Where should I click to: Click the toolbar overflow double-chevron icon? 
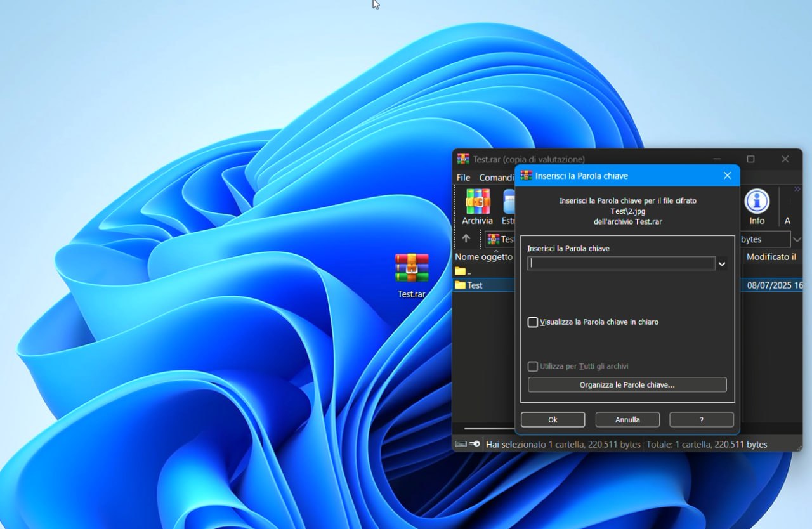[x=797, y=189]
